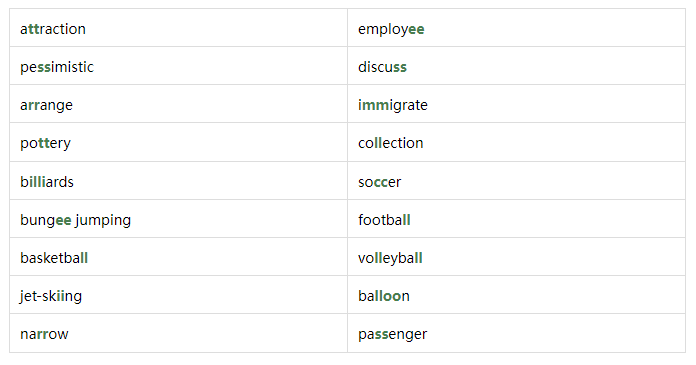Click the word basketball
This screenshot has height=365, width=696.
pyautogui.click(x=54, y=258)
